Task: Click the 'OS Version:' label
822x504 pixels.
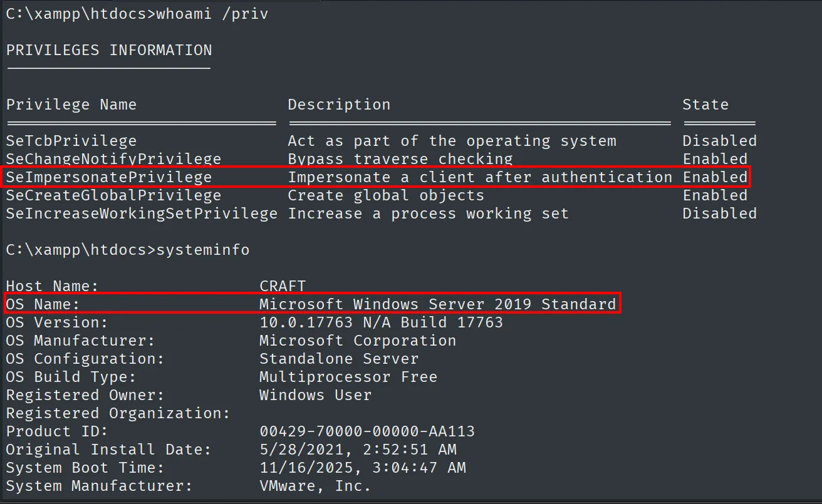Action: (57, 322)
